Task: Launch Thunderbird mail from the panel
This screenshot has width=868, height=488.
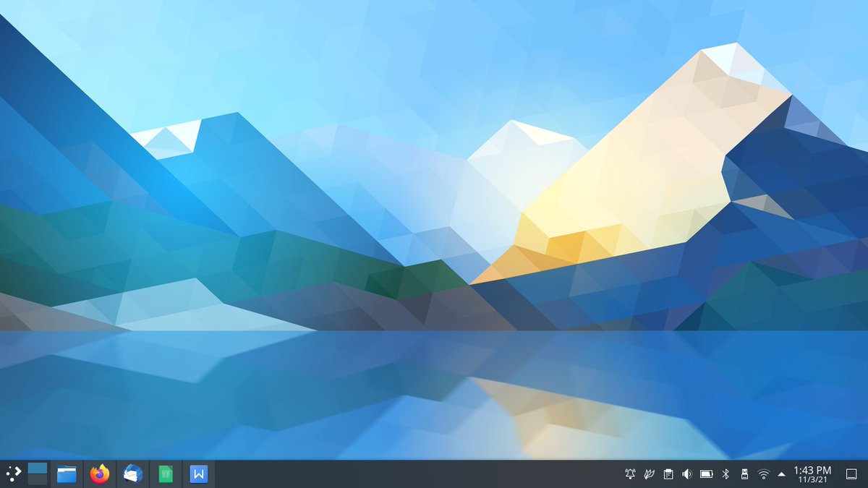Action: click(x=133, y=474)
